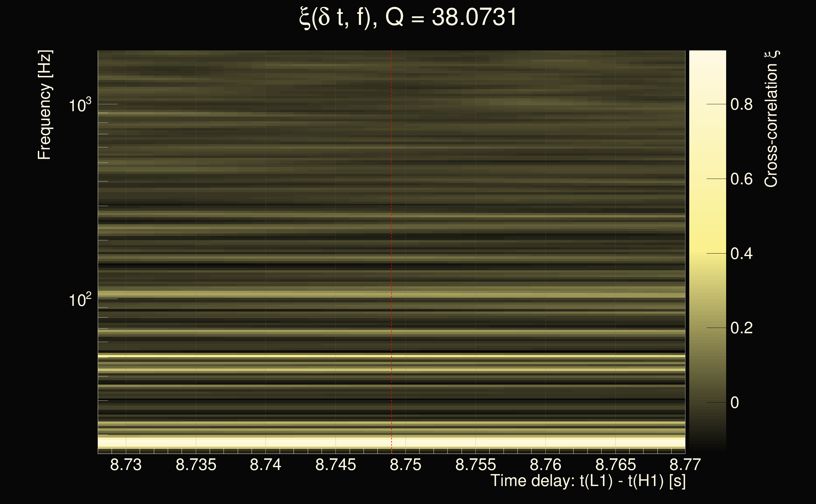
Task: Click the 8.73 x-axis tick label
Action: tap(126, 465)
